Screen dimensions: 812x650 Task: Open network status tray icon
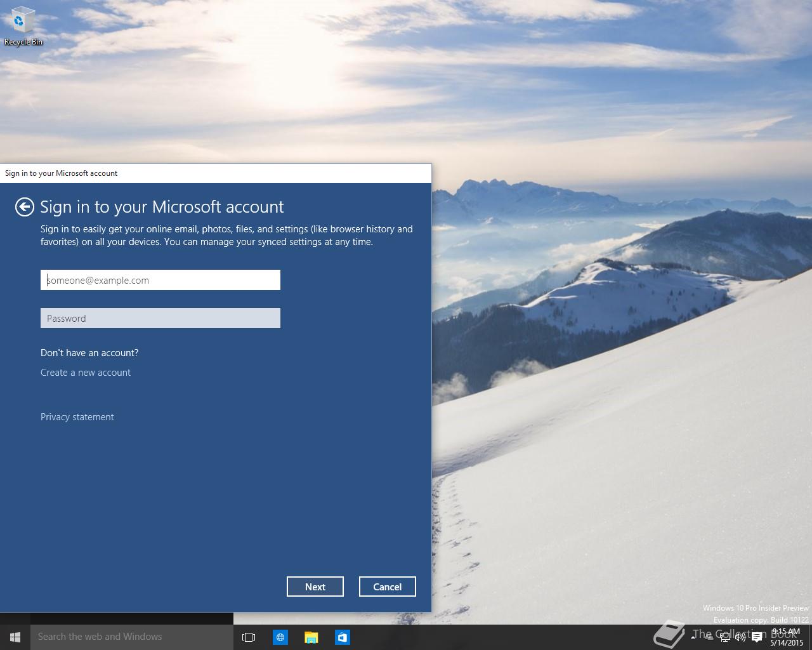tap(725, 637)
